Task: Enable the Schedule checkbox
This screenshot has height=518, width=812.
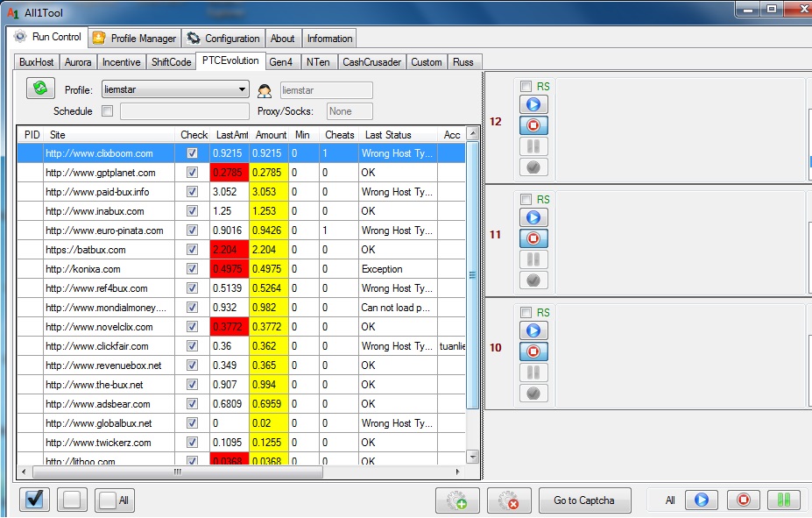Action: (x=107, y=110)
